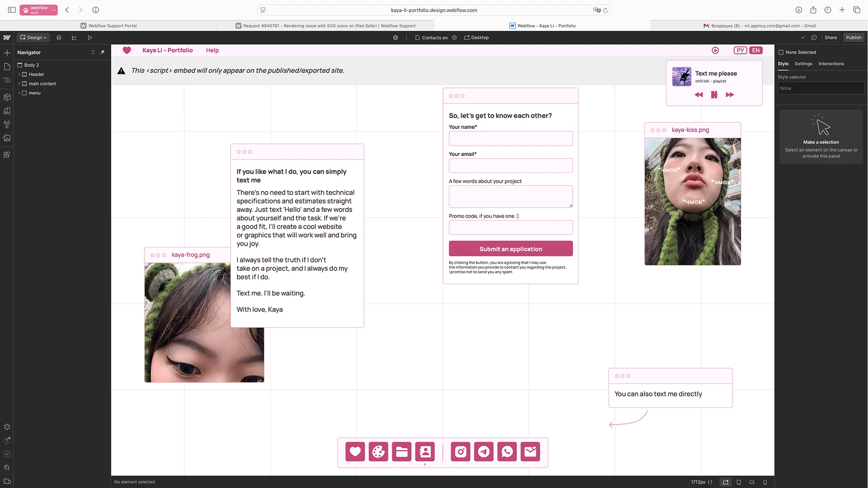Viewport: 868px width, 488px height.
Task: Click the Your name input field
Action: point(511,139)
